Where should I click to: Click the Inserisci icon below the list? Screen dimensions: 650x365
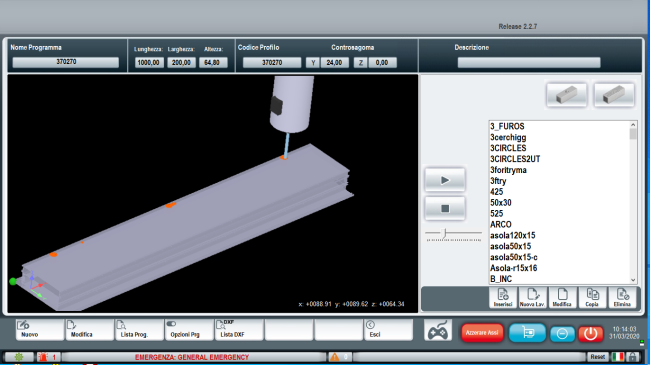click(503, 297)
